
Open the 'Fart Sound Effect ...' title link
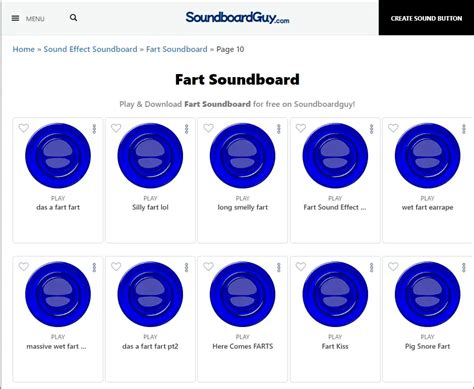(335, 207)
